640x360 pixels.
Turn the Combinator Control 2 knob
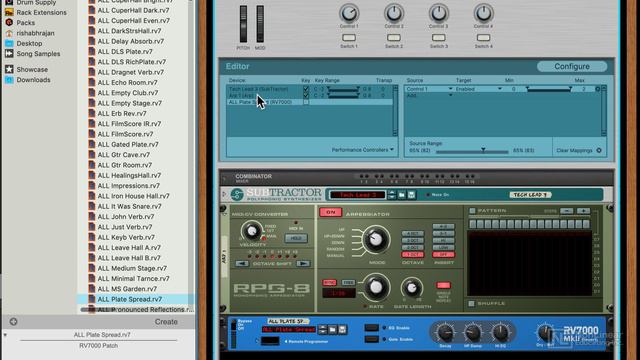[x=394, y=13]
